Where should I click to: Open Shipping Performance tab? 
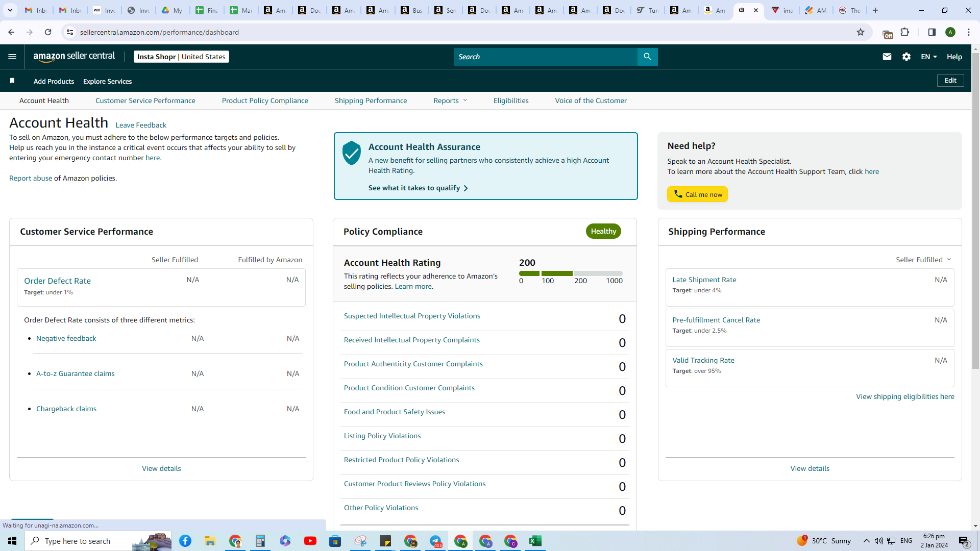tap(371, 101)
